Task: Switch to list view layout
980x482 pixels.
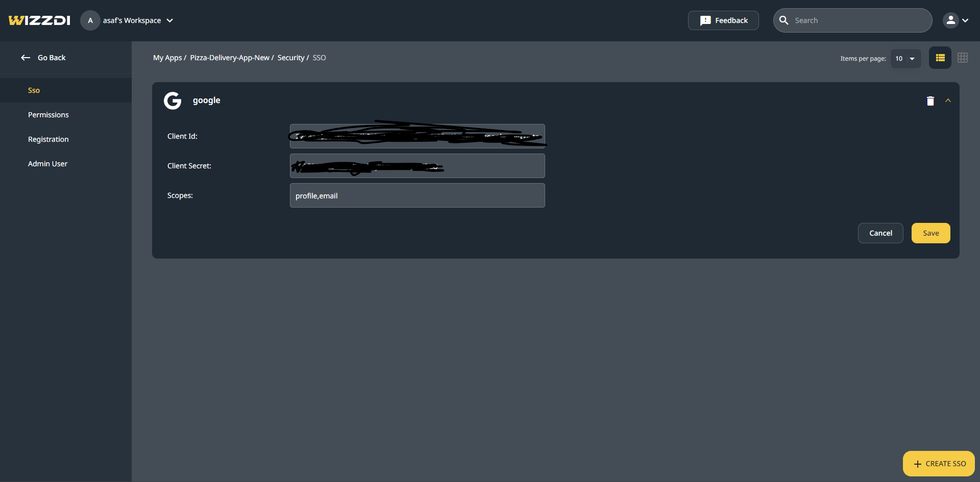Action: coord(940,58)
